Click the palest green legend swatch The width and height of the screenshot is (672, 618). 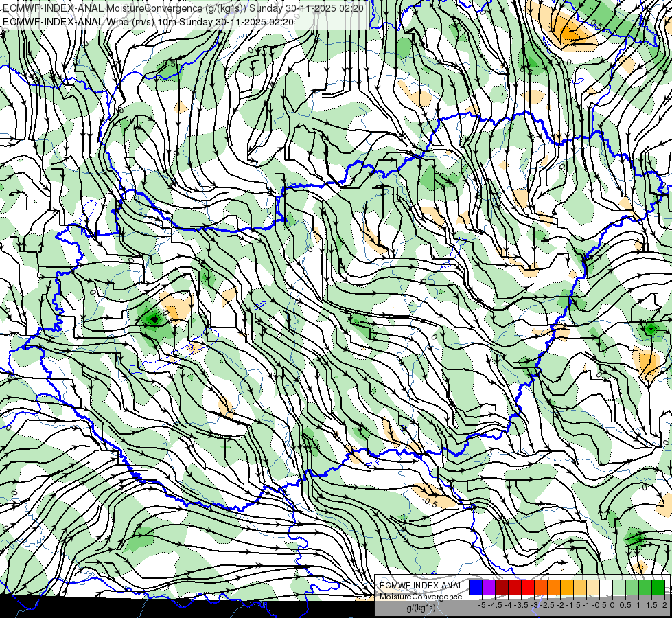(x=619, y=587)
